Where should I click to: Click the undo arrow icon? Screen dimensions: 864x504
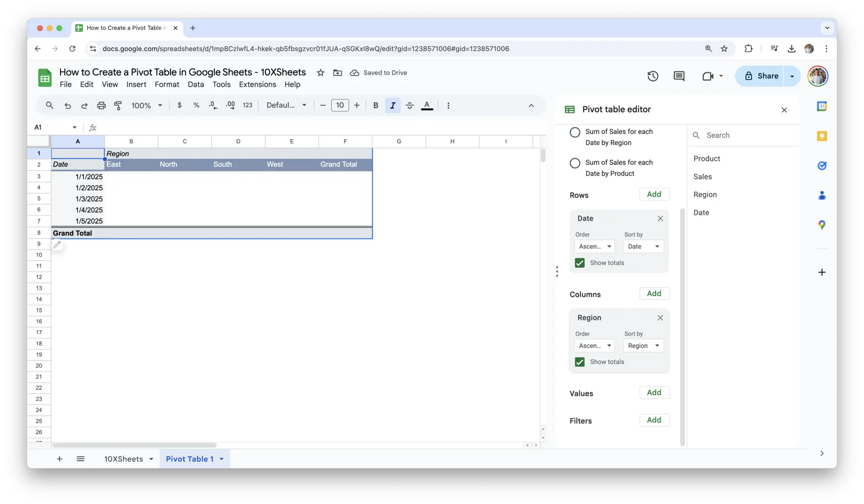click(68, 105)
